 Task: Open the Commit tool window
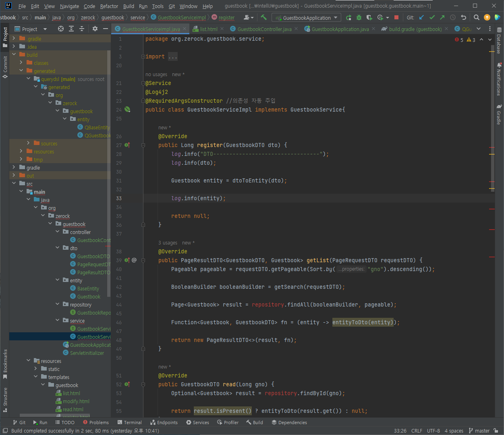point(5,67)
